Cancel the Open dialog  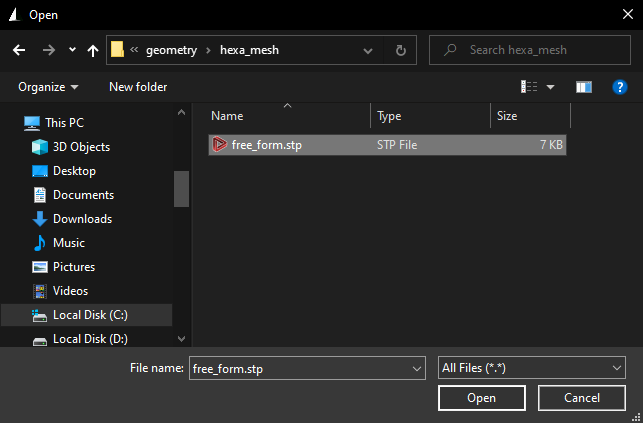point(581,398)
